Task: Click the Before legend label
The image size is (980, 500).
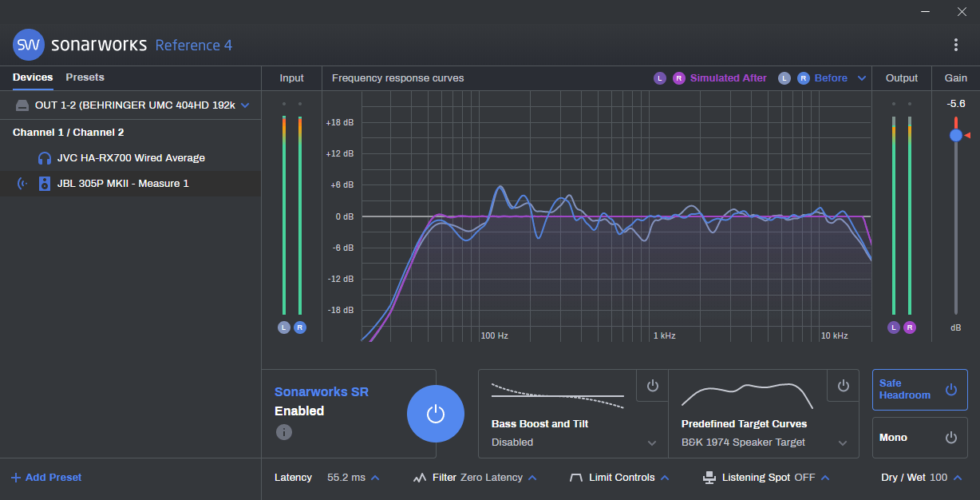Action: [831, 78]
